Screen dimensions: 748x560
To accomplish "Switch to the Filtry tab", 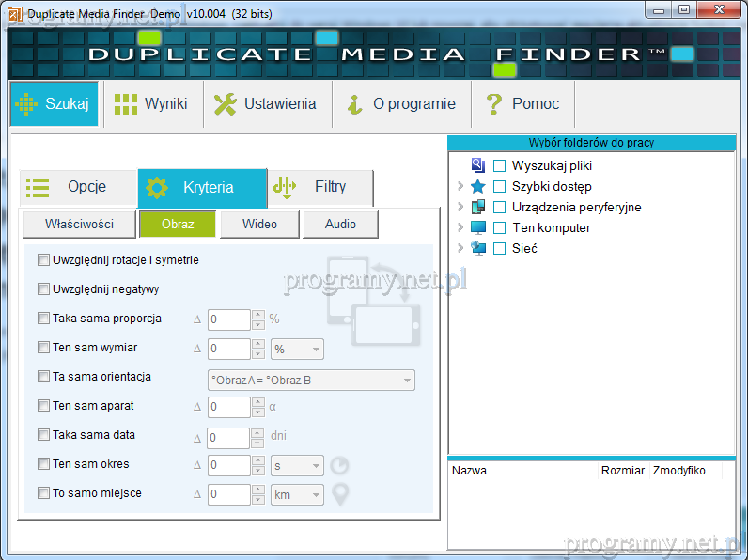I will 319,187.
